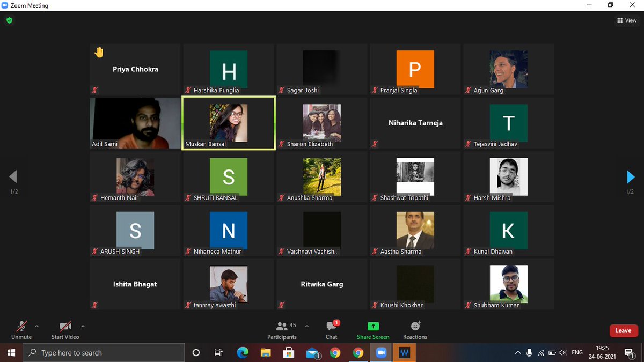Viewport: 644px width, 362px height.
Task: Click tanmay awasthi's profile photo
Action: (x=229, y=284)
